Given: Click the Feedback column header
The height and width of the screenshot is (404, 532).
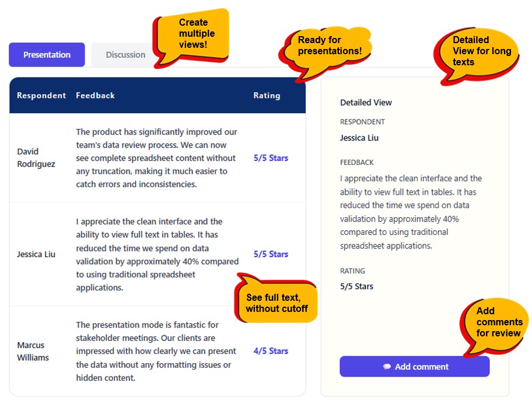Looking at the screenshot, I should point(95,96).
